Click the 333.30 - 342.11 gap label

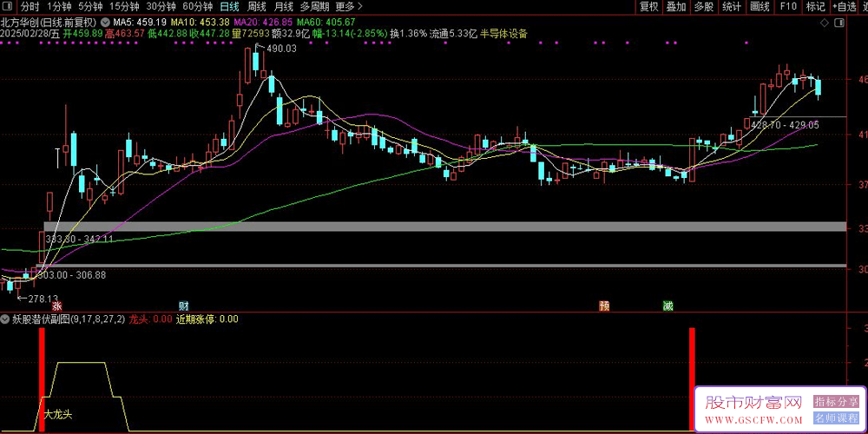[x=80, y=240]
